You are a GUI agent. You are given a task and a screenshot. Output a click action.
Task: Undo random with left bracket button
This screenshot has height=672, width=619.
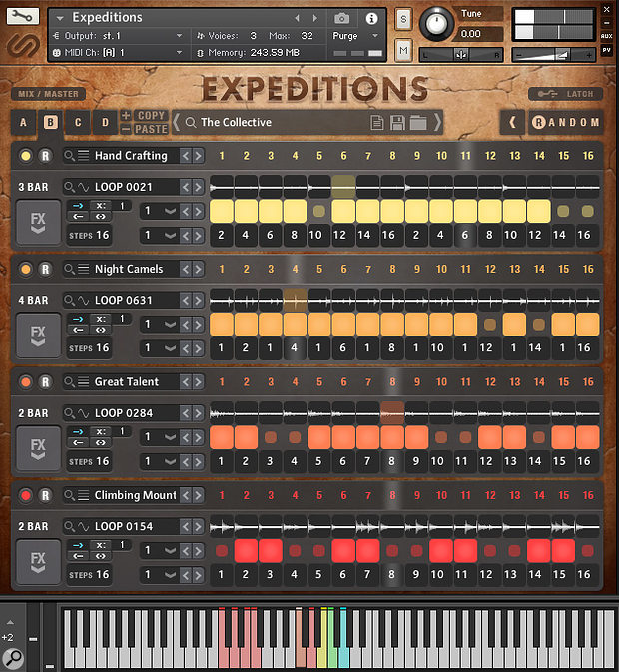512,123
